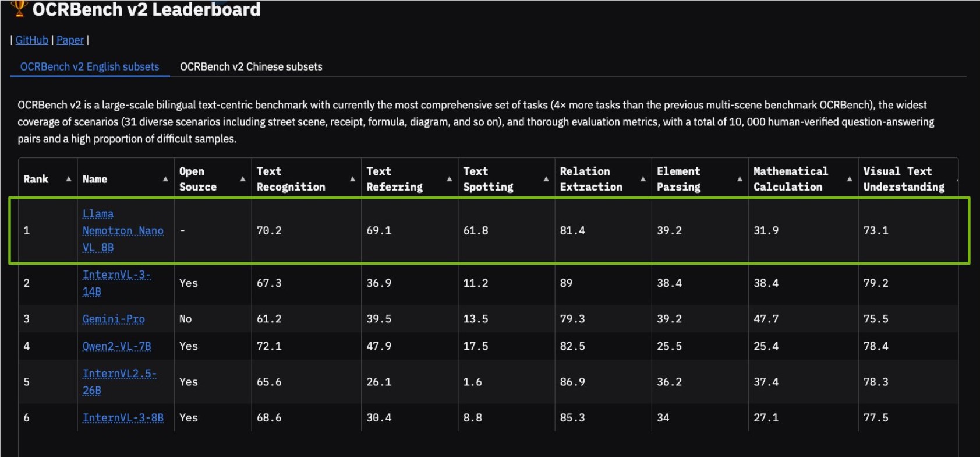Viewport: 980px width, 457px height.
Task: Sort by Text Referring column arrow
Action: point(449,179)
